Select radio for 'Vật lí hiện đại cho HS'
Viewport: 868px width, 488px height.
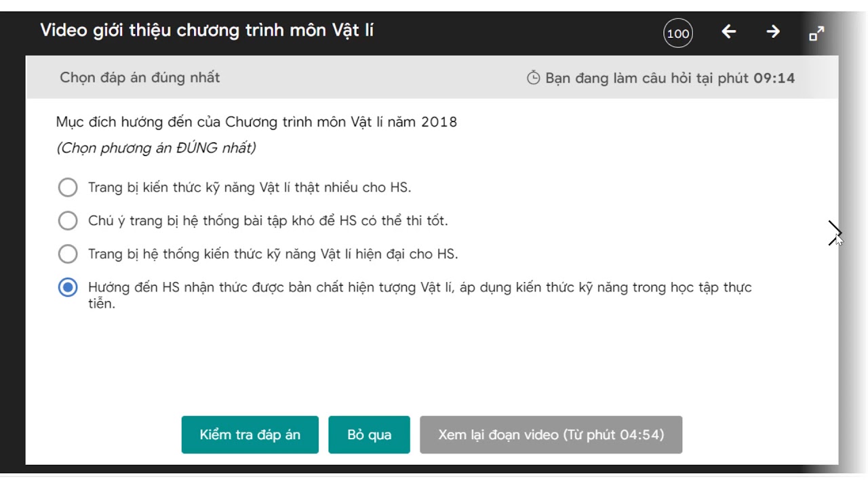pos(68,254)
